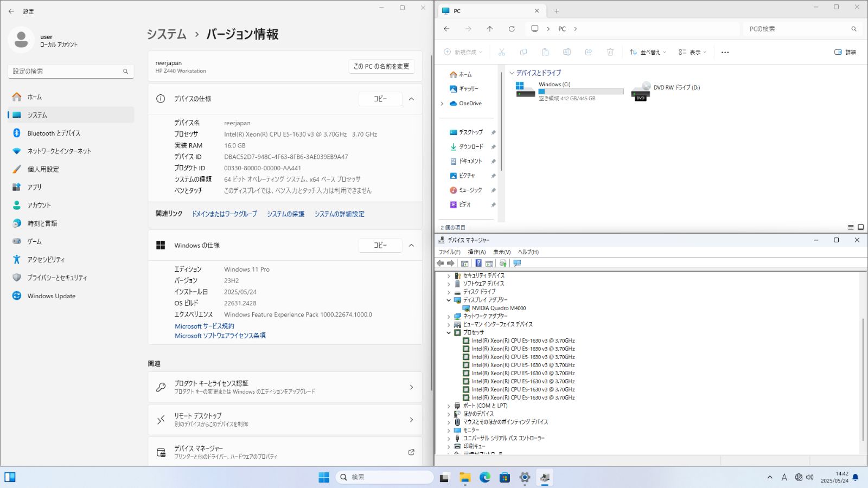This screenshot has width=868, height=488.
Task: Click Explorer's share icon
Action: click(x=589, y=52)
